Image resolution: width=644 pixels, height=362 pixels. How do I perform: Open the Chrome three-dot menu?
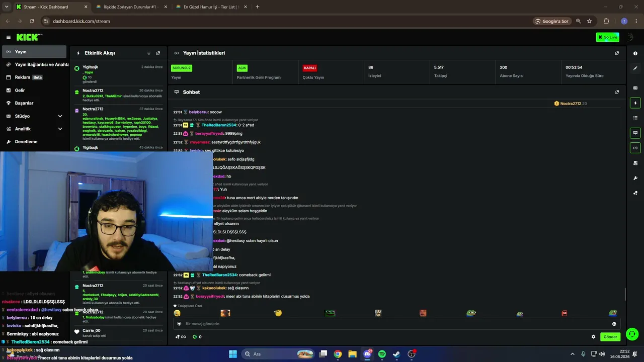pyautogui.click(x=635, y=21)
